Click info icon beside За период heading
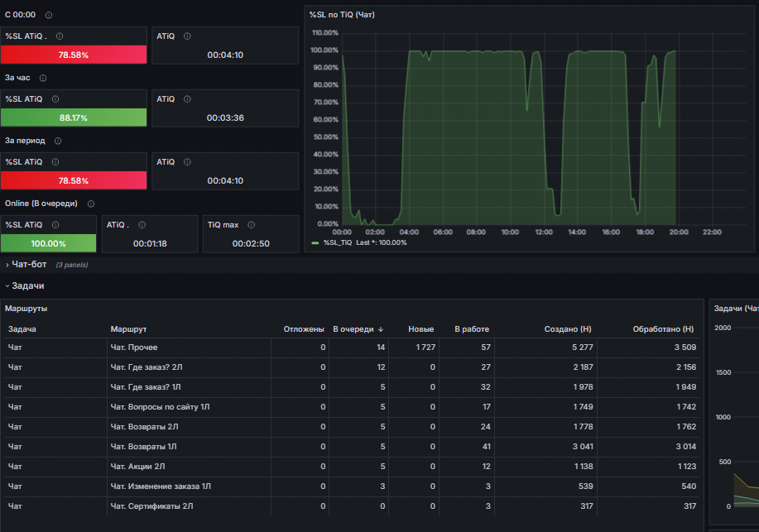This screenshot has height=532, width=759. tap(58, 141)
